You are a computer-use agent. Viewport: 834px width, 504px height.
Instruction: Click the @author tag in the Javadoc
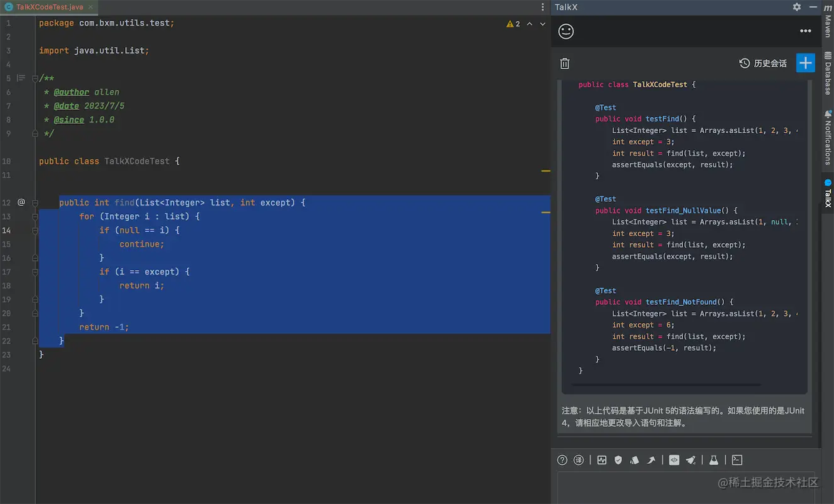click(x=71, y=92)
